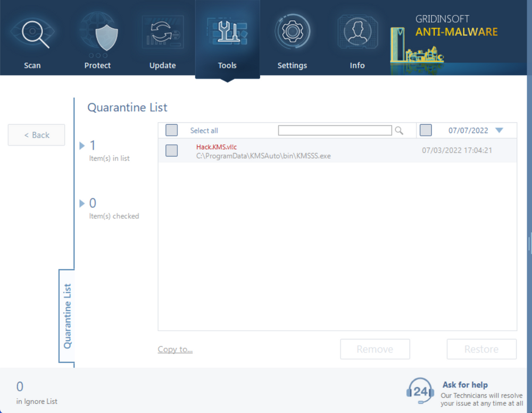The height and width of the screenshot is (413, 532).
Task: Click the Info person icon
Action: point(357,32)
